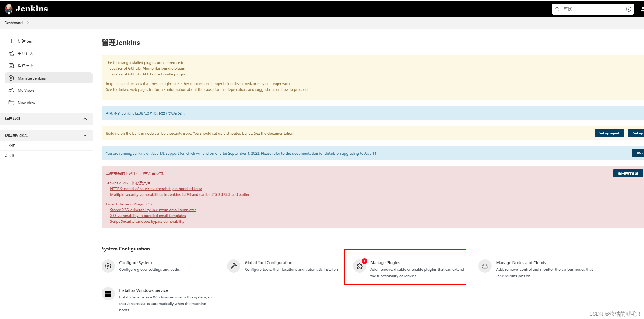Open the Configure System title
Image resolution: width=644 pixels, height=319 pixels.
(x=135, y=262)
